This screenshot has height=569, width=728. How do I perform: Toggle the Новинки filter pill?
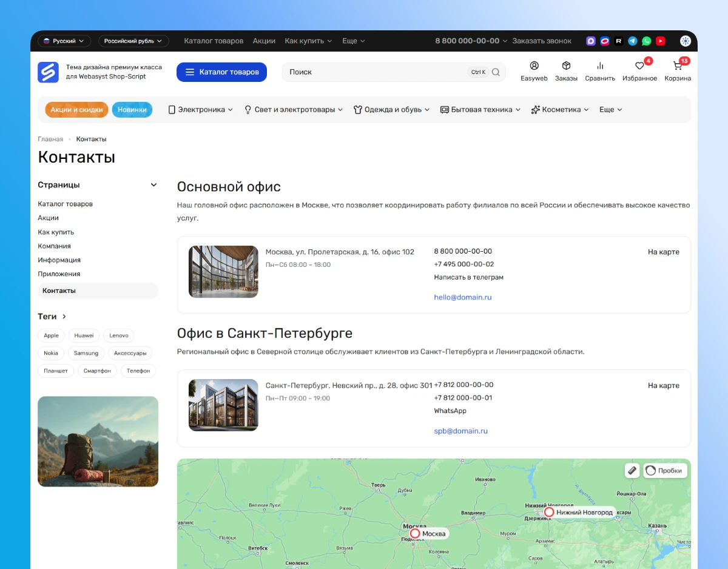132,109
